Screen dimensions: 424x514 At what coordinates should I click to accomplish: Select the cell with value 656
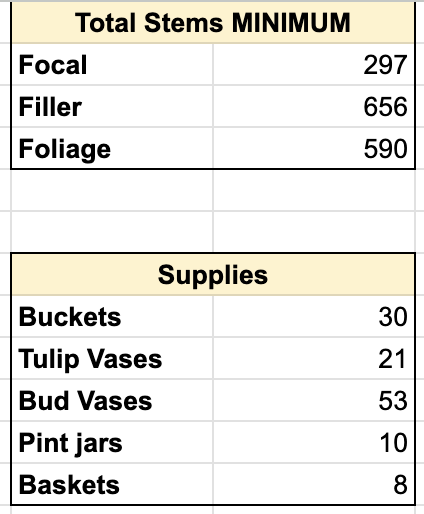pos(314,106)
